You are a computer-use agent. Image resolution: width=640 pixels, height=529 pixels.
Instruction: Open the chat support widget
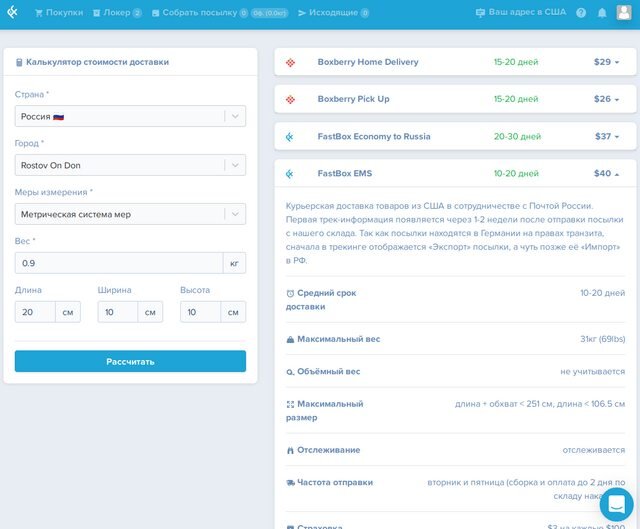616,505
